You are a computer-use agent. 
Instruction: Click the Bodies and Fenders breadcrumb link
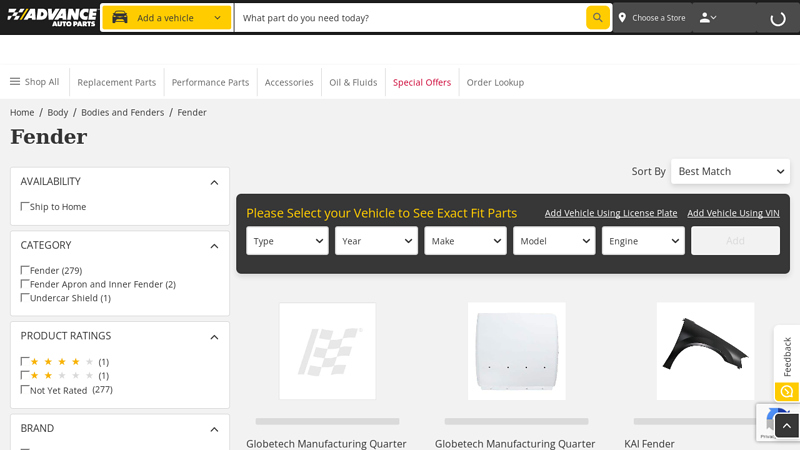point(122,112)
